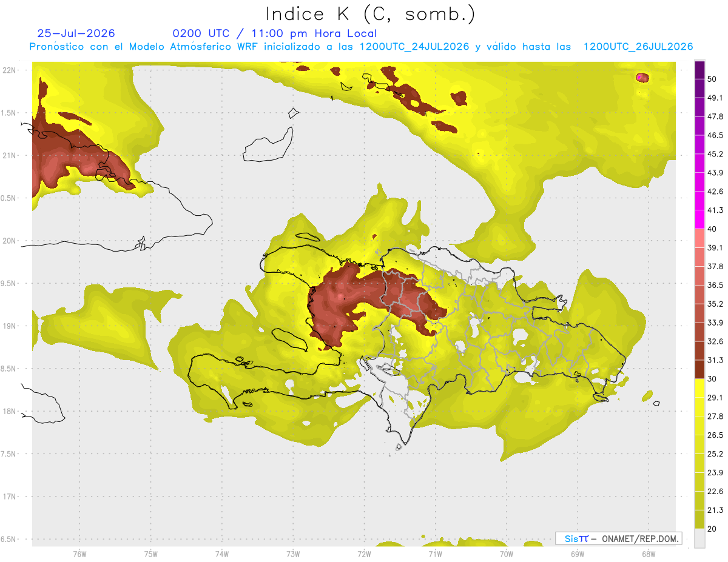This screenshot has width=728, height=562.
Task: Click the latitude label "17N"
Action: tap(10, 496)
